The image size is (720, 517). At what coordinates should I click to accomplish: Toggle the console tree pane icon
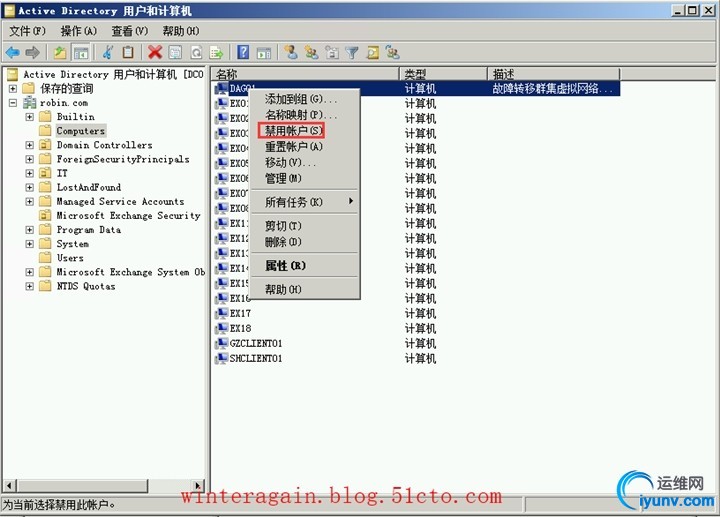(x=81, y=53)
